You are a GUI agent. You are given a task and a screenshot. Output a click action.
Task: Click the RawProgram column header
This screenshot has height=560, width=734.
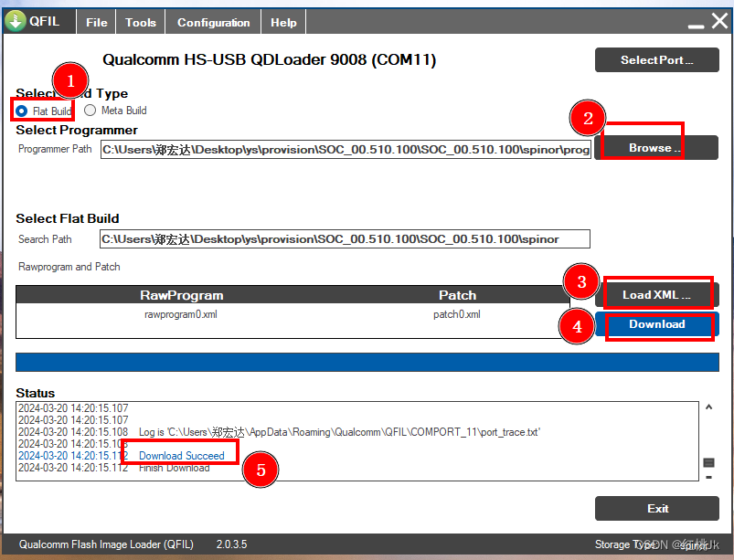click(182, 295)
